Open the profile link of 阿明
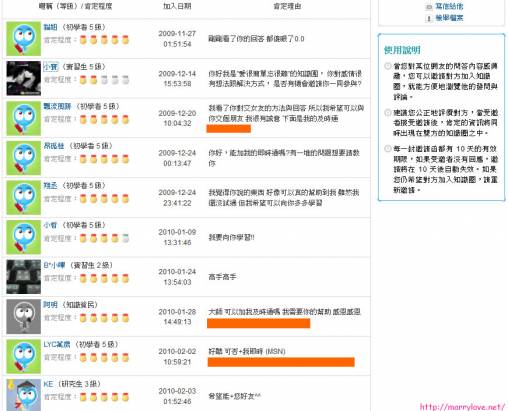Image resolution: width=508 pixels, height=411 pixels. [50, 304]
